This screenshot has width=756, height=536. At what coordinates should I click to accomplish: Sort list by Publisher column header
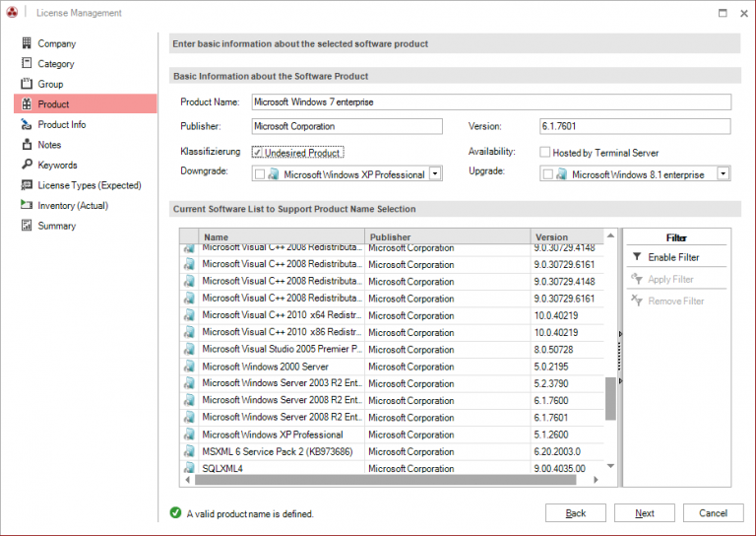(x=446, y=236)
